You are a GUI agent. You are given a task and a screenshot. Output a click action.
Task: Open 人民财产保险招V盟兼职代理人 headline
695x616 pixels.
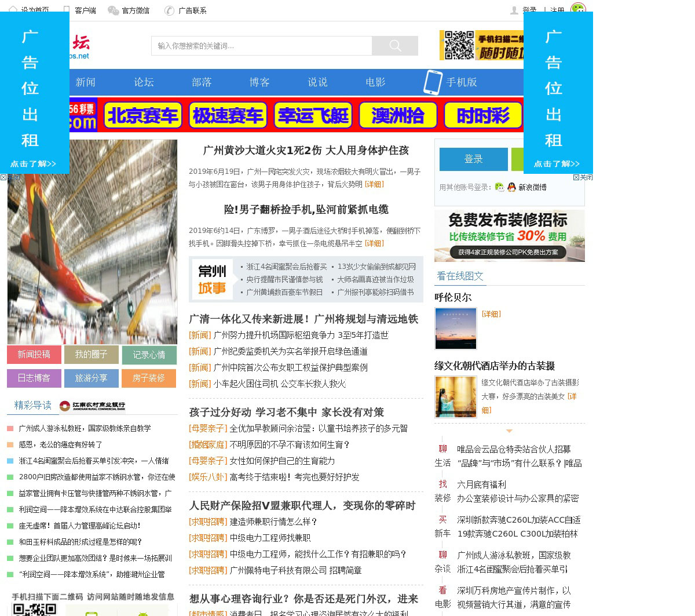(302, 506)
